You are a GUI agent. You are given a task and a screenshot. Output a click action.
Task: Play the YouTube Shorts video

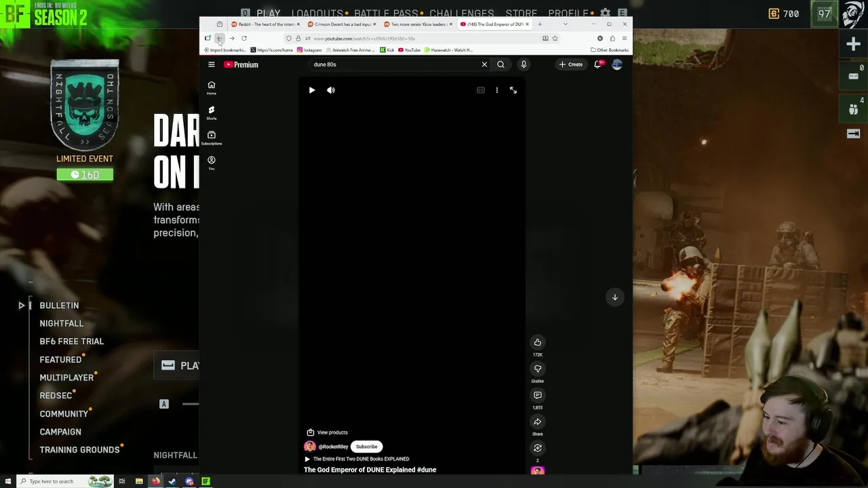coord(312,90)
